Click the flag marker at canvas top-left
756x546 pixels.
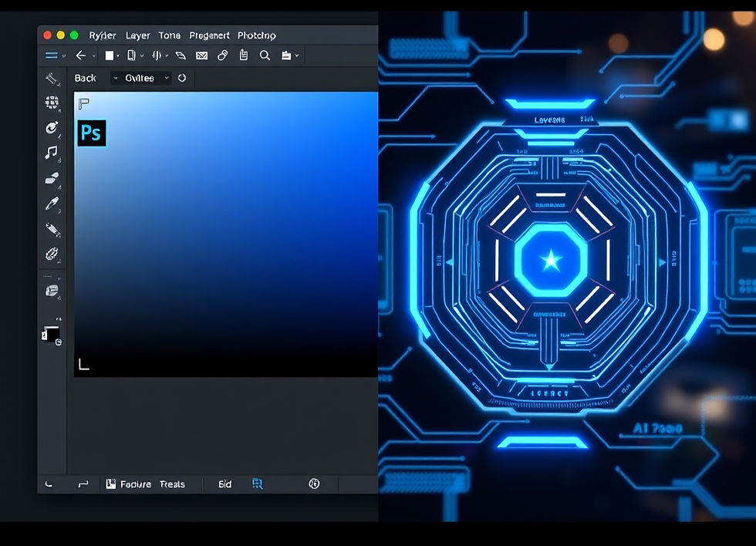click(x=84, y=103)
